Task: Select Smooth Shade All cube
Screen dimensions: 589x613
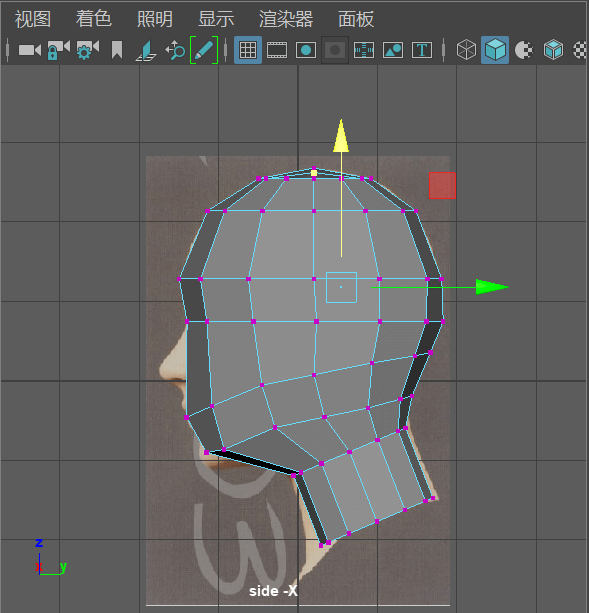Action: 495,50
